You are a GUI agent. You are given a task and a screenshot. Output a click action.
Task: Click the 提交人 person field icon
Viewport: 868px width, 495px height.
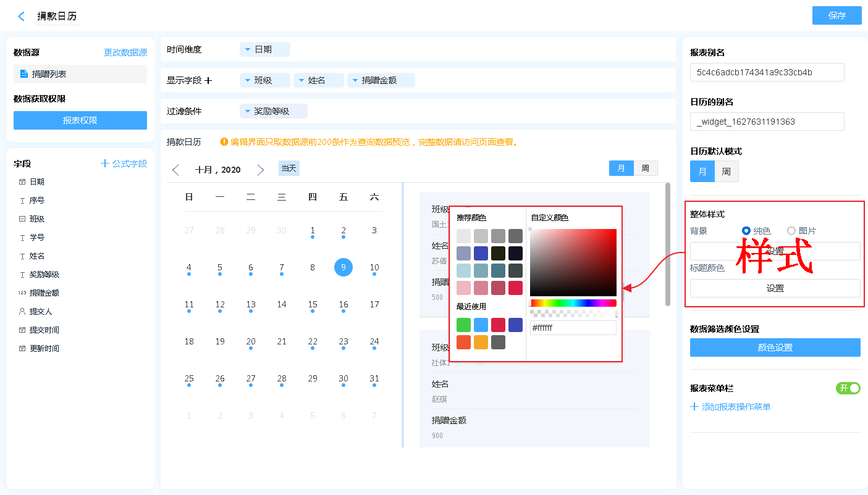(x=22, y=312)
